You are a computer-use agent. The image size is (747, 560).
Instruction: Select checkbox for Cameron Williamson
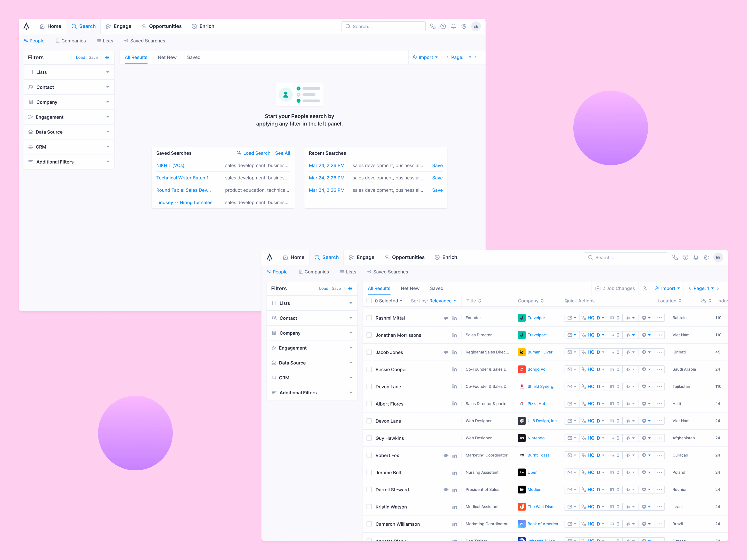pyautogui.click(x=369, y=524)
